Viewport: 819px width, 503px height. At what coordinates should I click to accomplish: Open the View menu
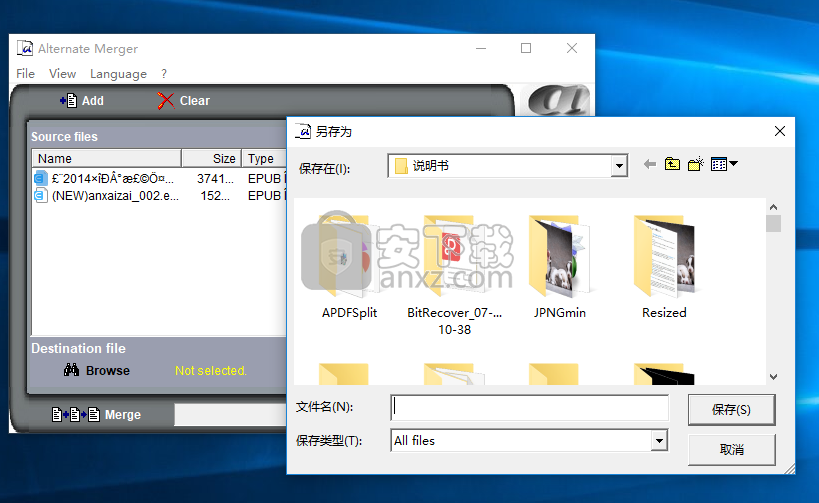pos(63,74)
